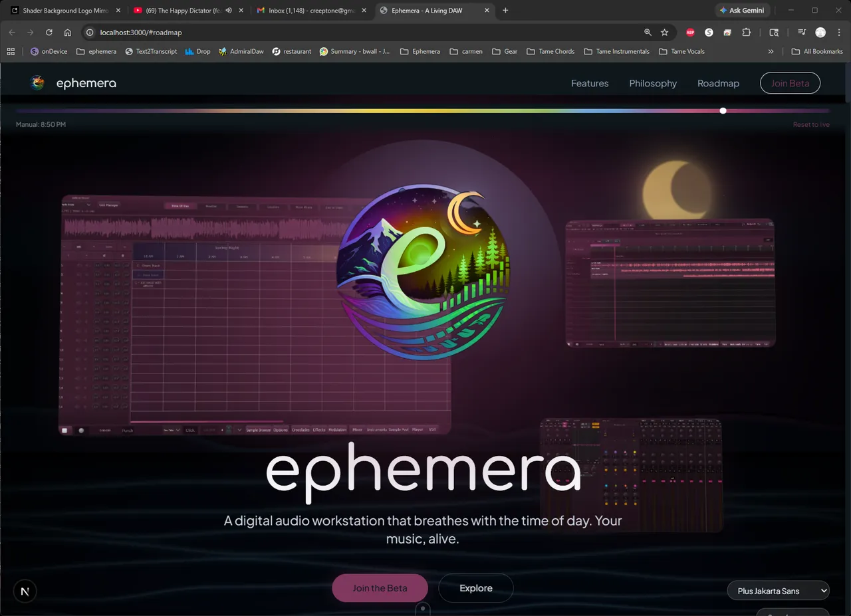Click the AdBlock Plus extension icon
Image resolution: width=851 pixels, height=616 pixels.
click(691, 33)
